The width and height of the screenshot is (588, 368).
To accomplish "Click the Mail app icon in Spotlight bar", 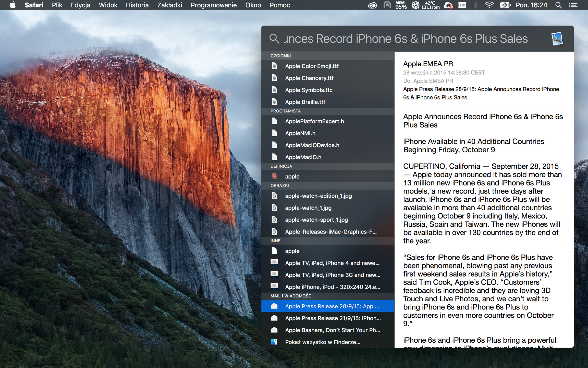I will click(x=557, y=39).
